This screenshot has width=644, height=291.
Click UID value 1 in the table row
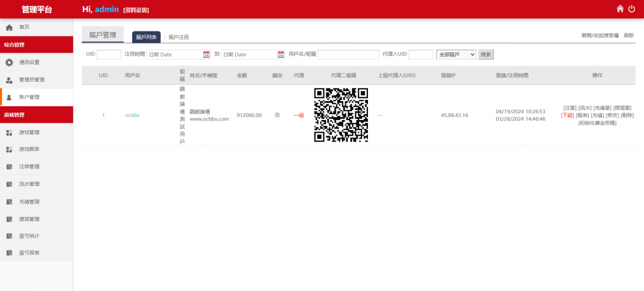pos(104,116)
